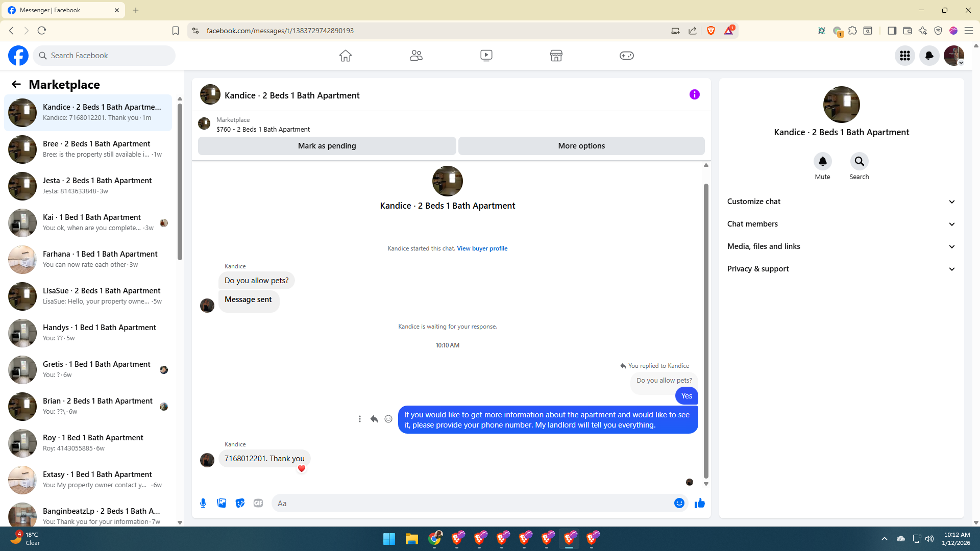
Task: Go to Marketplace tab in navbar
Action: 556,56
